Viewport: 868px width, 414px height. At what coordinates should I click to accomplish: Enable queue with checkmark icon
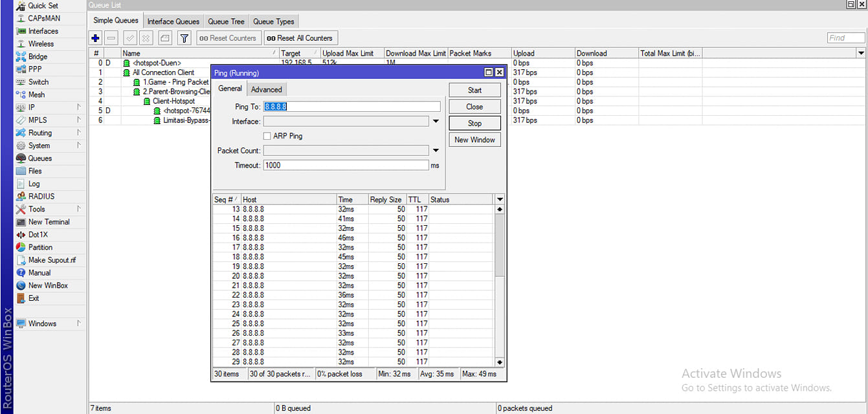click(x=130, y=38)
